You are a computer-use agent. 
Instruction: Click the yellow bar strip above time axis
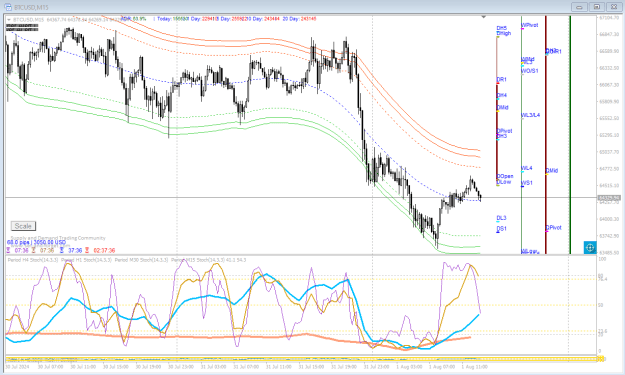tap(301, 359)
